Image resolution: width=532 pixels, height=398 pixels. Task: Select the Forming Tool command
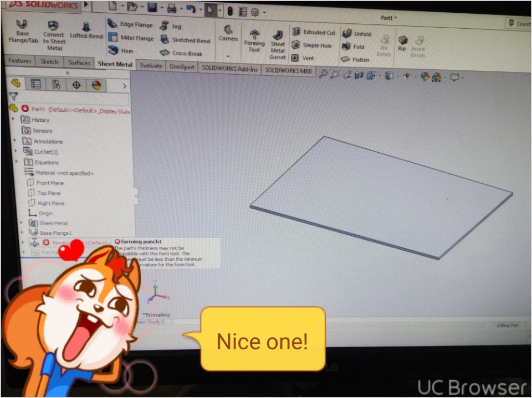coord(254,42)
